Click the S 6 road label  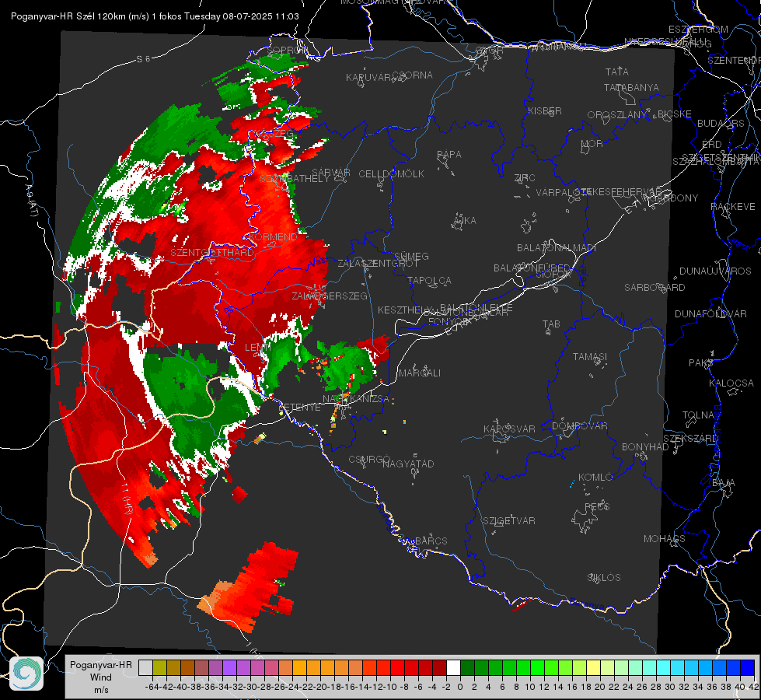[143, 59]
